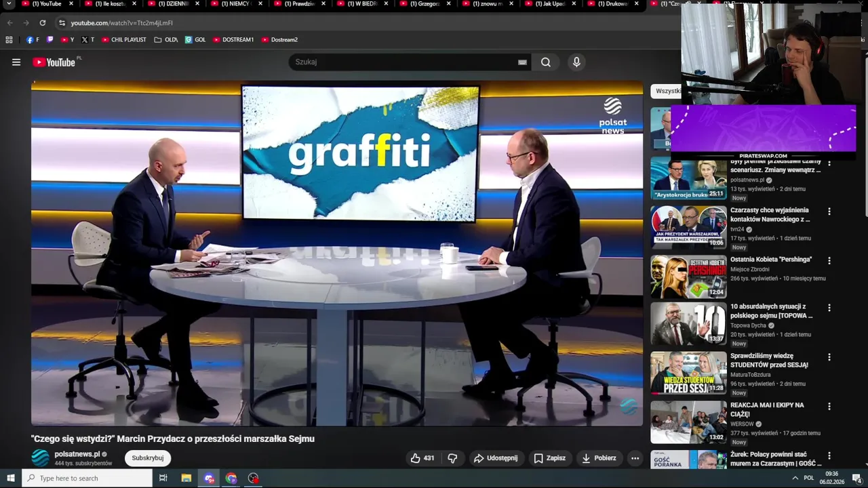Screen dimensions: 868x488
Task: Save video with Zapisz button
Action: coord(550,458)
